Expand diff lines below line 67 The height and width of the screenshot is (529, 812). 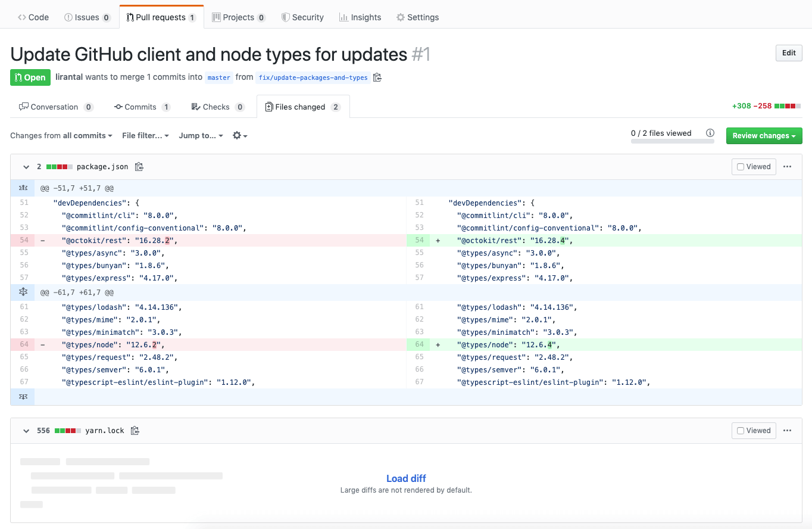point(23,397)
